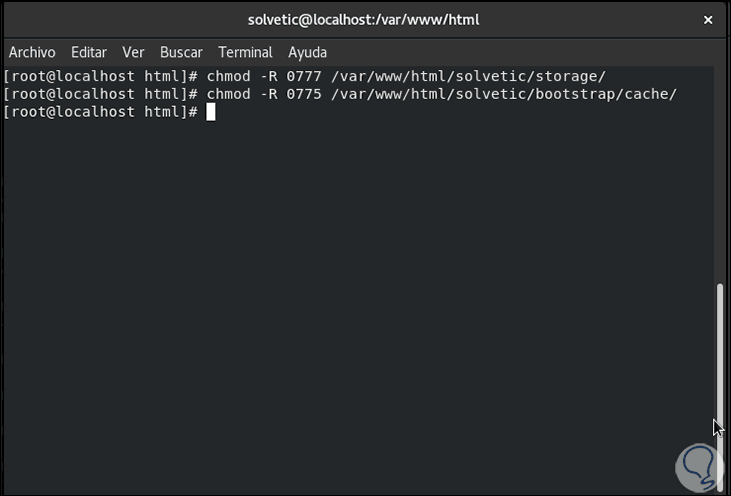
Task: Open the Ayuda help menu
Action: tap(307, 52)
